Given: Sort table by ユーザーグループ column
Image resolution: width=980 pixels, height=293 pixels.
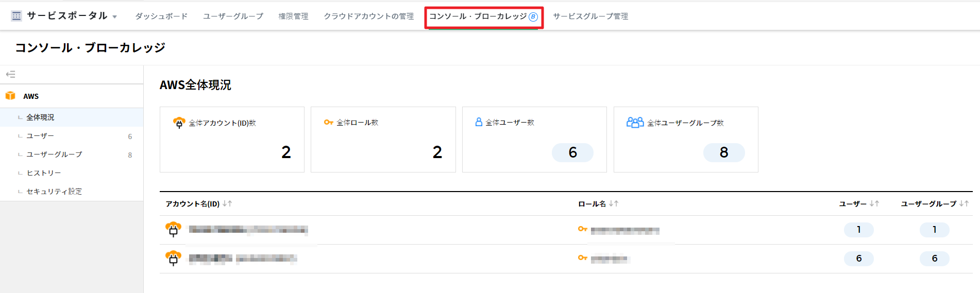Looking at the screenshot, I should click(x=964, y=204).
